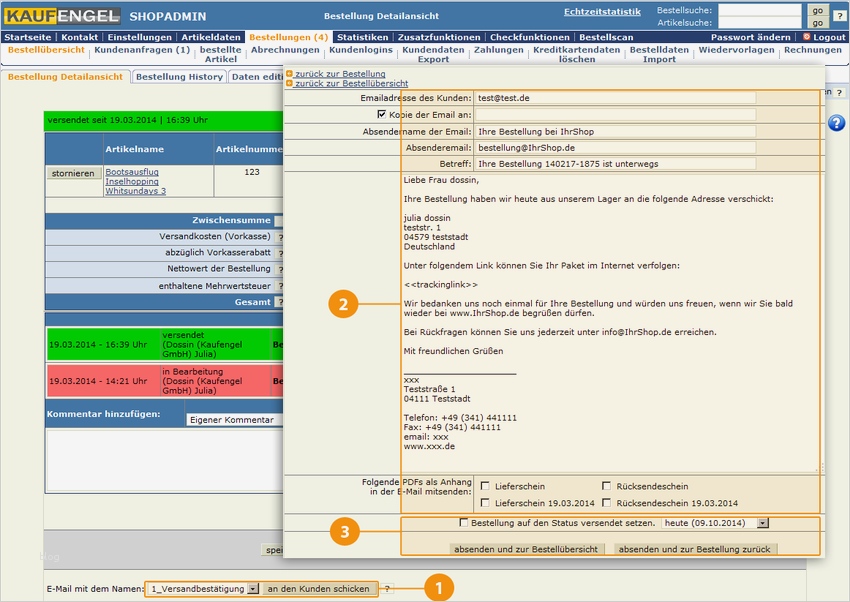
Task: Open the Statistiken menu
Action: click(x=362, y=37)
